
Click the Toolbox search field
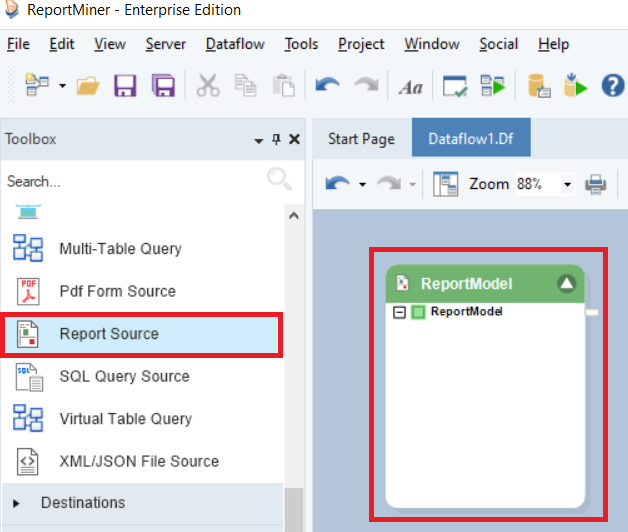click(130, 181)
